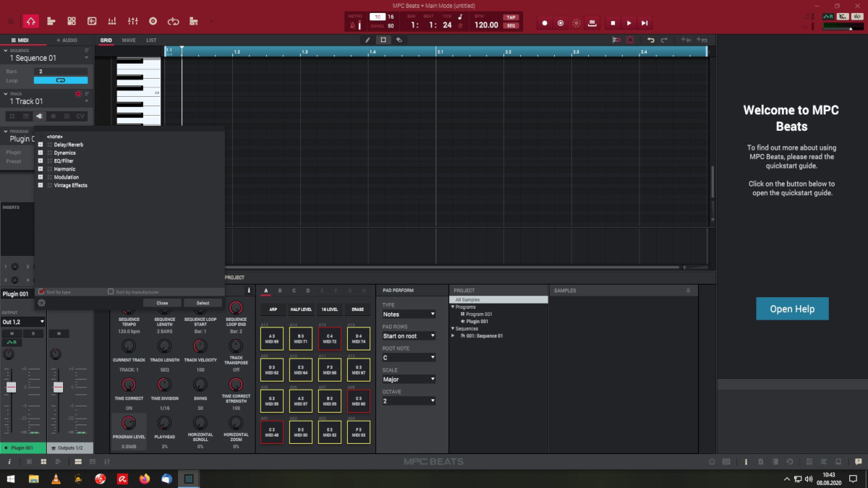Enable Sort by manufacturer checkbox

[x=111, y=291]
